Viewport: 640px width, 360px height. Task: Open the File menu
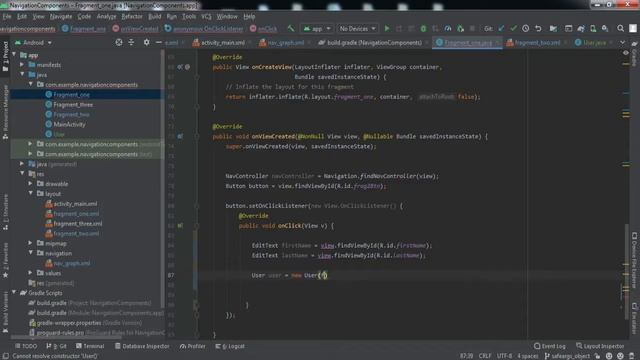tap(7, 17)
